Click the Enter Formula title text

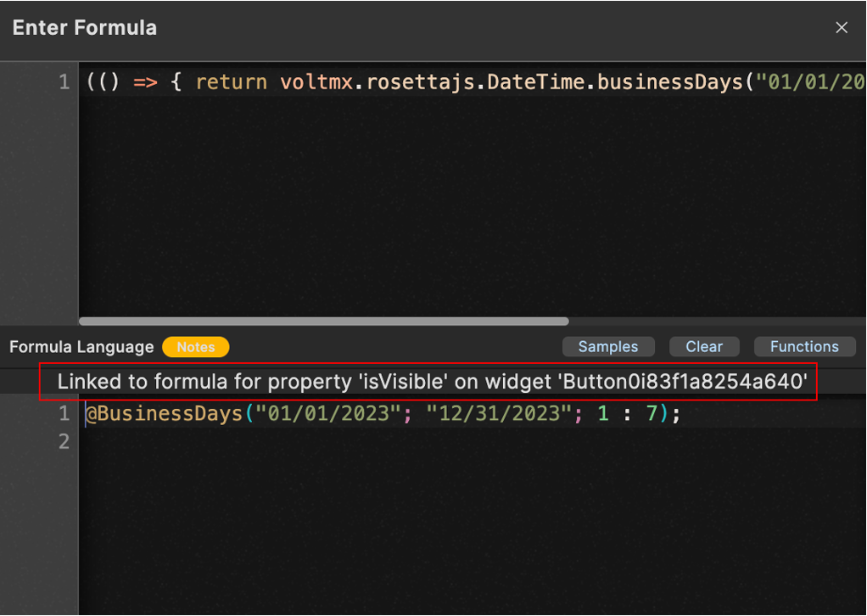[85, 28]
